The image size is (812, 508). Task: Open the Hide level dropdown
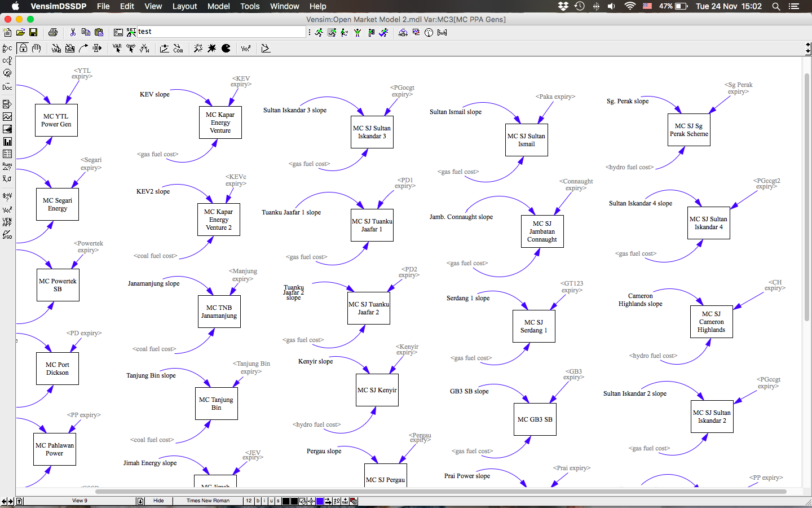[159, 501]
